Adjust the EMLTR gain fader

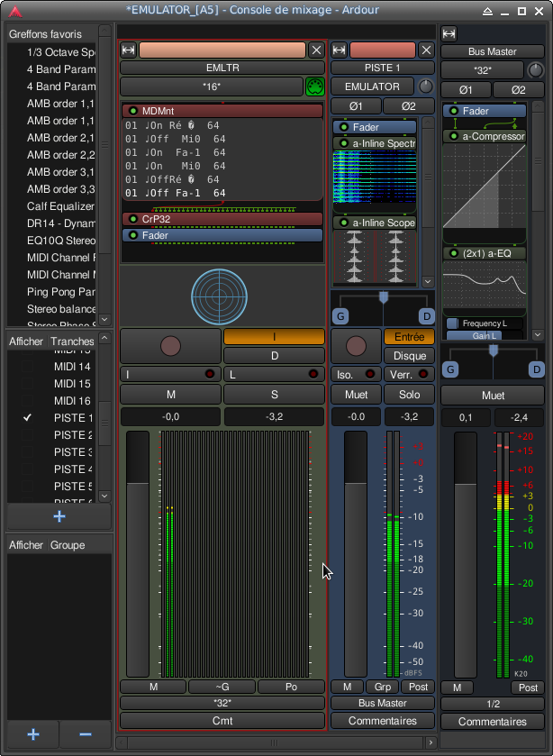click(138, 554)
